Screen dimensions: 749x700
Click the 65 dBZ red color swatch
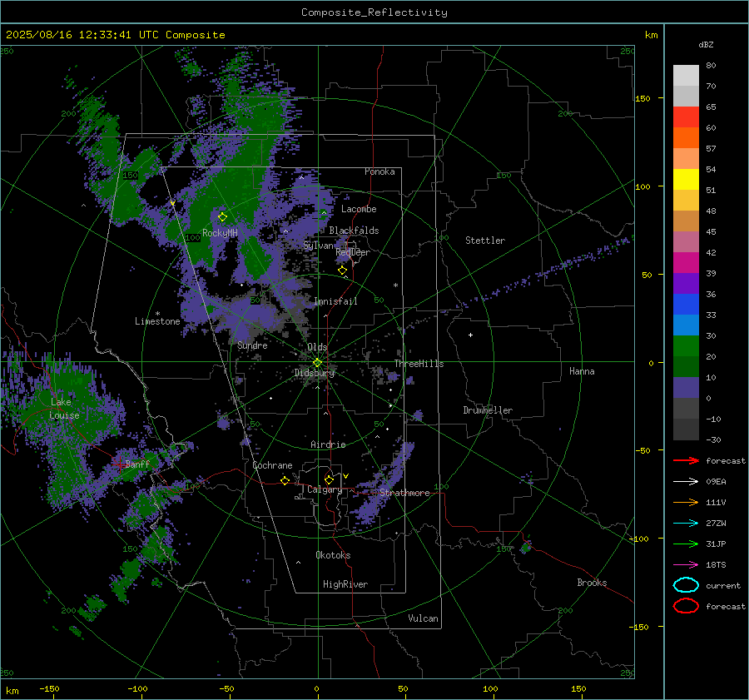[x=686, y=117]
